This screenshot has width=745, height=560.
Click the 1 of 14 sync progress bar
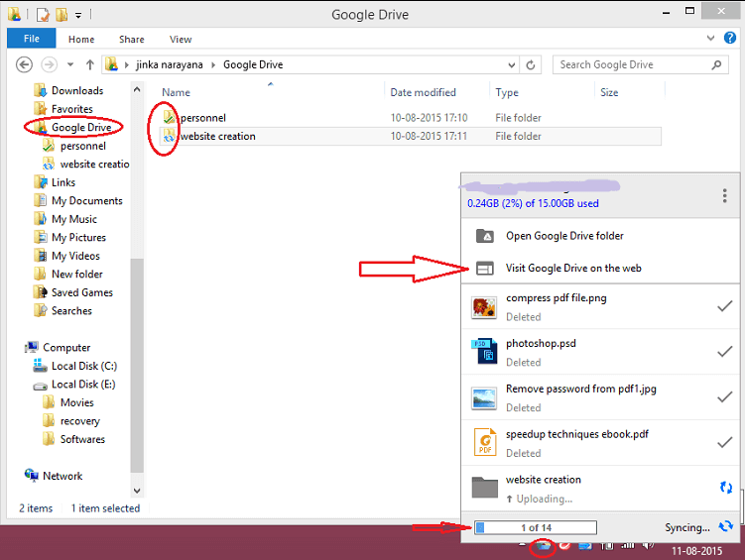click(536, 527)
